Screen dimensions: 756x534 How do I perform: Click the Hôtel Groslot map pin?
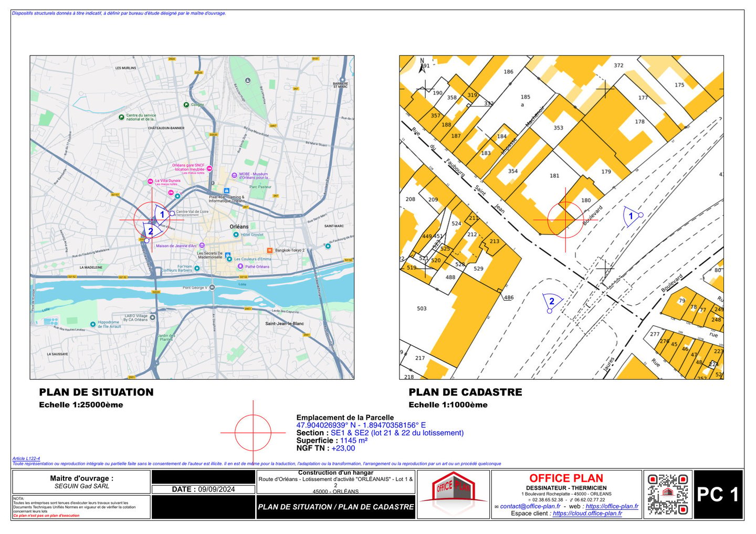[236, 234]
